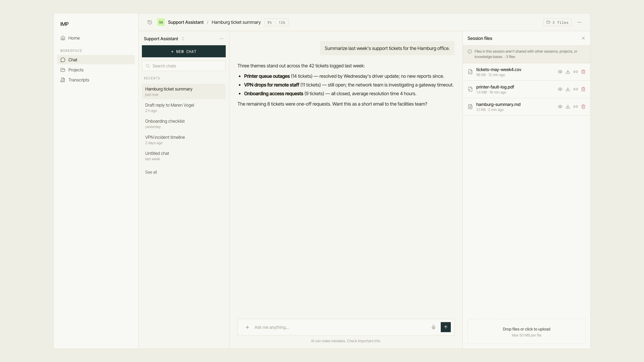Copy link for hamburg-summary.md
Viewport: 644px width, 362px height.
coord(576,107)
